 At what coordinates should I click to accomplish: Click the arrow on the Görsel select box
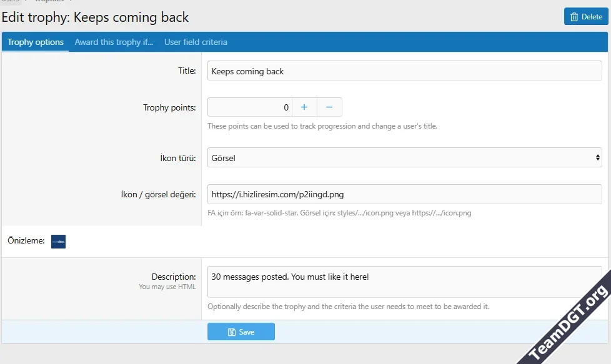coord(597,158)
